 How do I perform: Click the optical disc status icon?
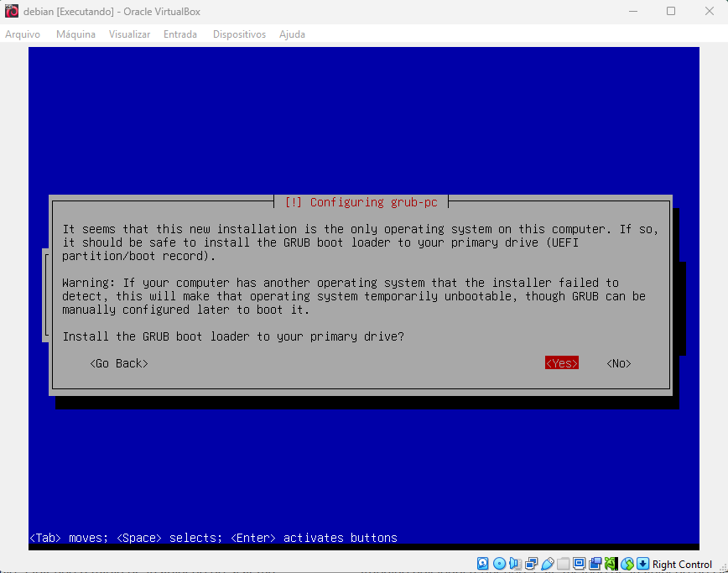(x=499, y=564)
